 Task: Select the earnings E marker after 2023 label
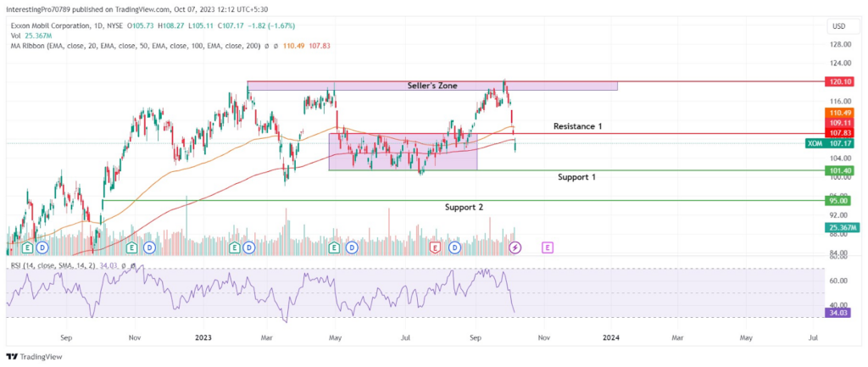235,247
